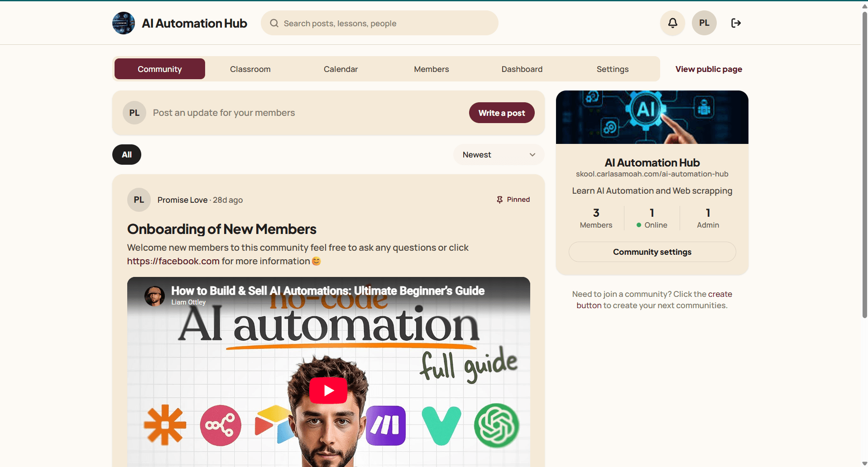The height and width of the screenshot is (467, 868).
Task: Open the Members tab
Action: (x=432, y=69)
